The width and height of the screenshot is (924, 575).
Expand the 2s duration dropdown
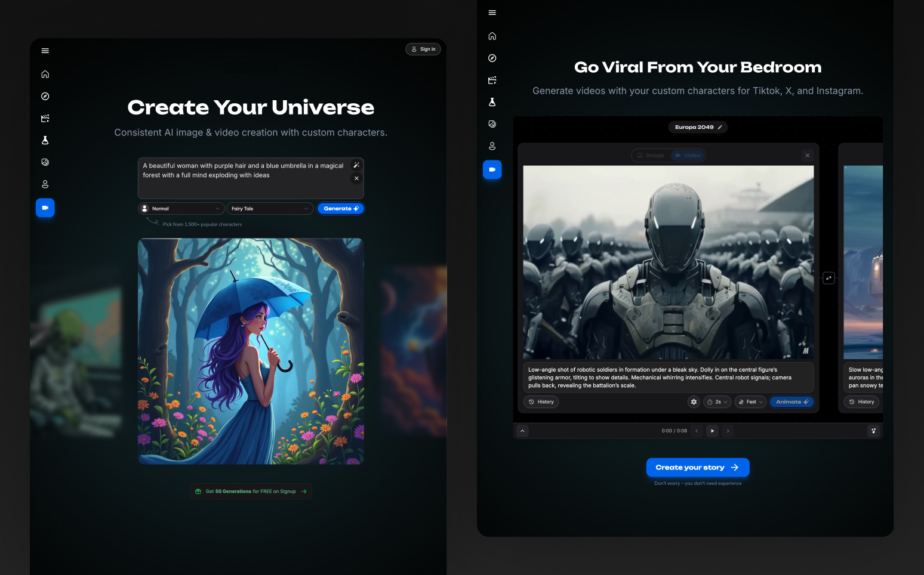(x=717, y=401)
